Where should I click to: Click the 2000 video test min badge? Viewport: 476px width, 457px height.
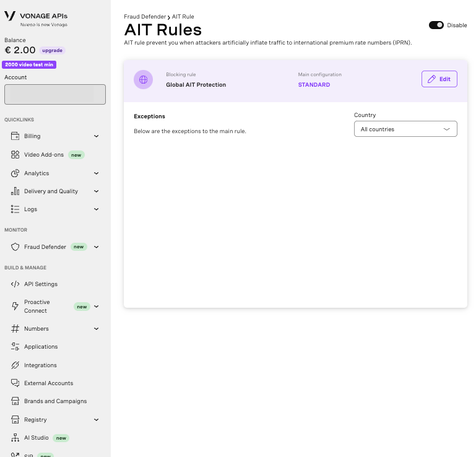(29, 64)
